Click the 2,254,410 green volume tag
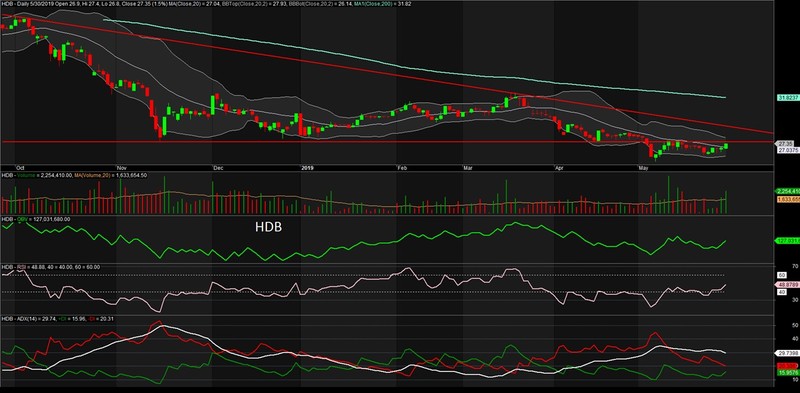This screenshot has width=800, height=393. 788,191
